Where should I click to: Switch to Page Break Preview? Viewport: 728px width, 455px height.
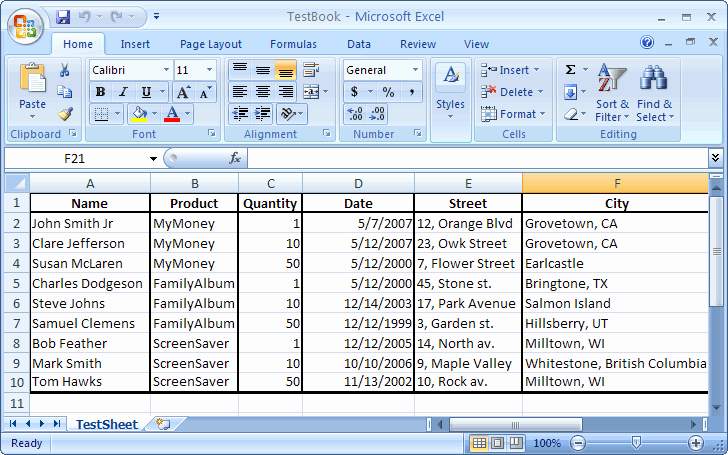pos(516,443)
